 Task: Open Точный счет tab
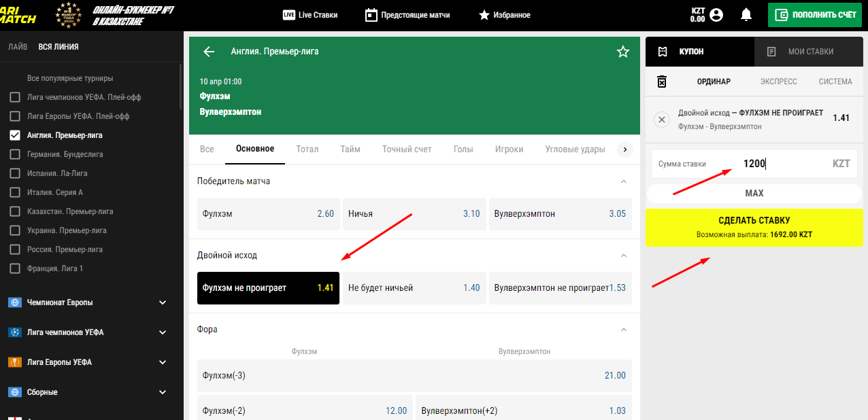[x=407, y=149]
